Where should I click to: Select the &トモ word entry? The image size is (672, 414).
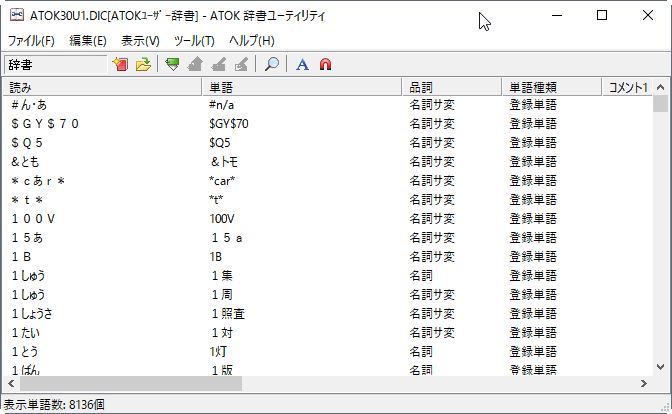(x=224, y=162)
